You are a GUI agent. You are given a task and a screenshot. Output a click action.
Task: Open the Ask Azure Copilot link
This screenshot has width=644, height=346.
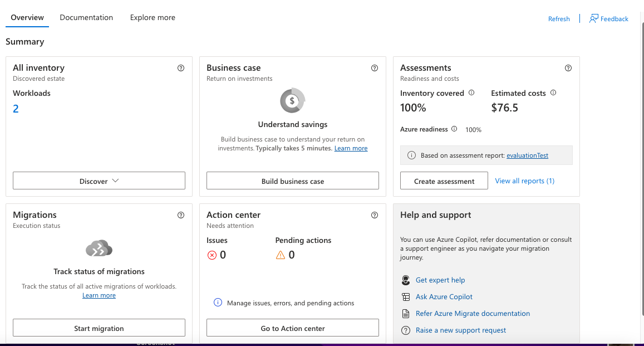[x=444, y=297]
